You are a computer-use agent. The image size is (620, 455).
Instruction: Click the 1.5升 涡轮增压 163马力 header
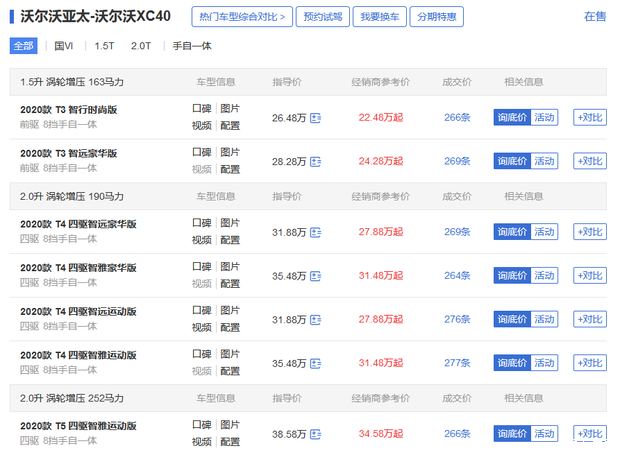click(x=72, y=82)
